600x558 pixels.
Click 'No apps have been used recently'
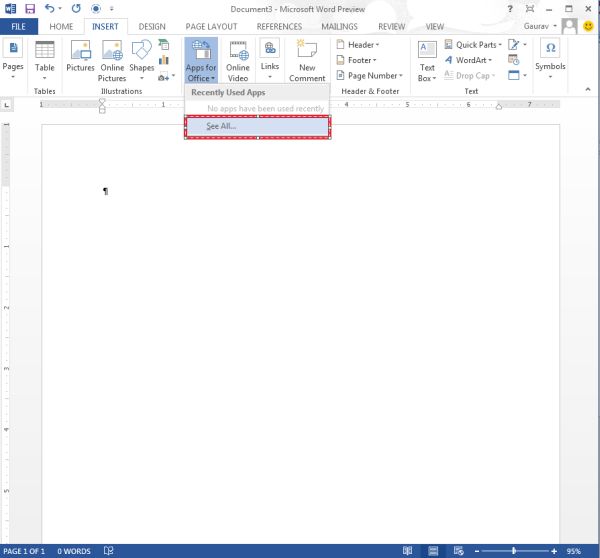pyautogui.click(x=265, y=109)
